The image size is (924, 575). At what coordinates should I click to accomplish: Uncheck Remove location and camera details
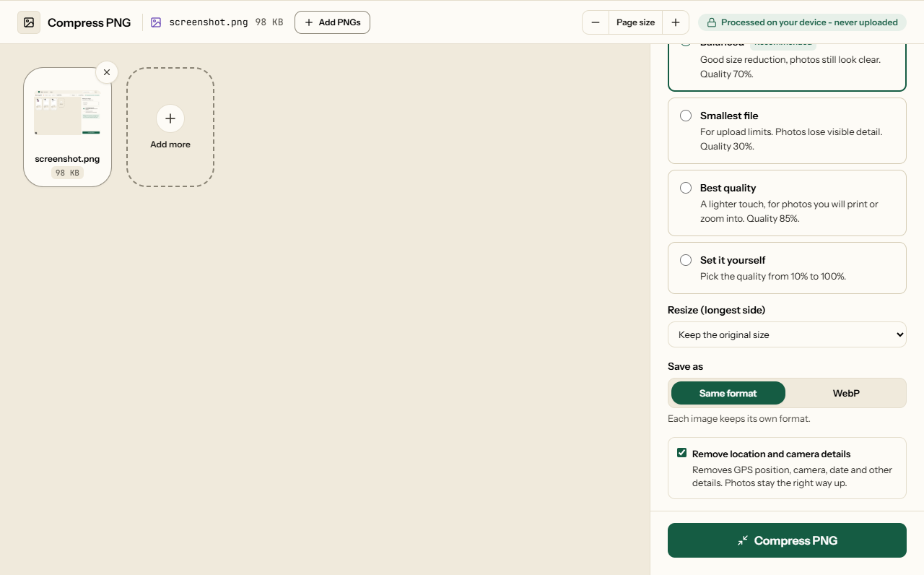click(x=681, y=453)
